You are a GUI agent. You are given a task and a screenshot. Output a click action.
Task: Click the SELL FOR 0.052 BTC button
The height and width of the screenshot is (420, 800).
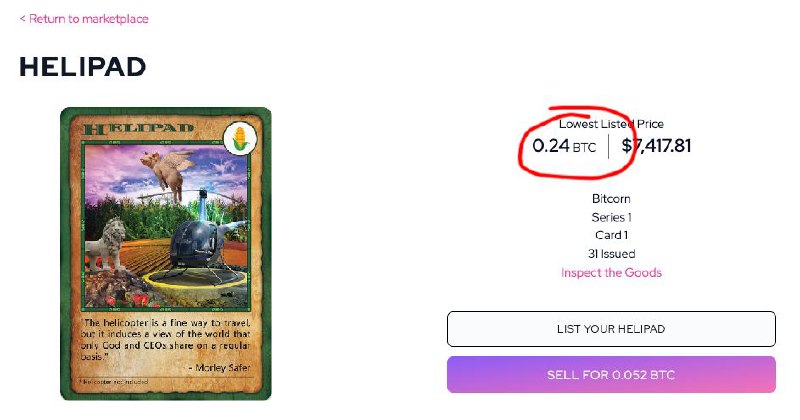tap(611, 375)
